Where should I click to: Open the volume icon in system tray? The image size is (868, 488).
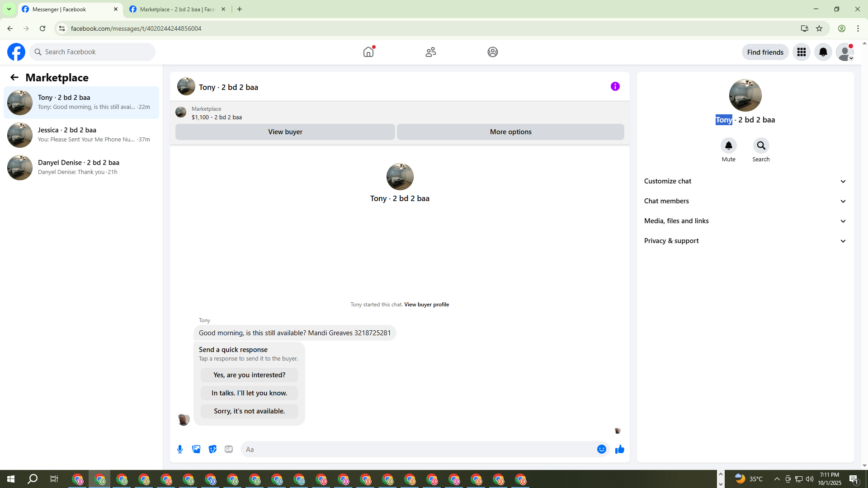(810, 479)
